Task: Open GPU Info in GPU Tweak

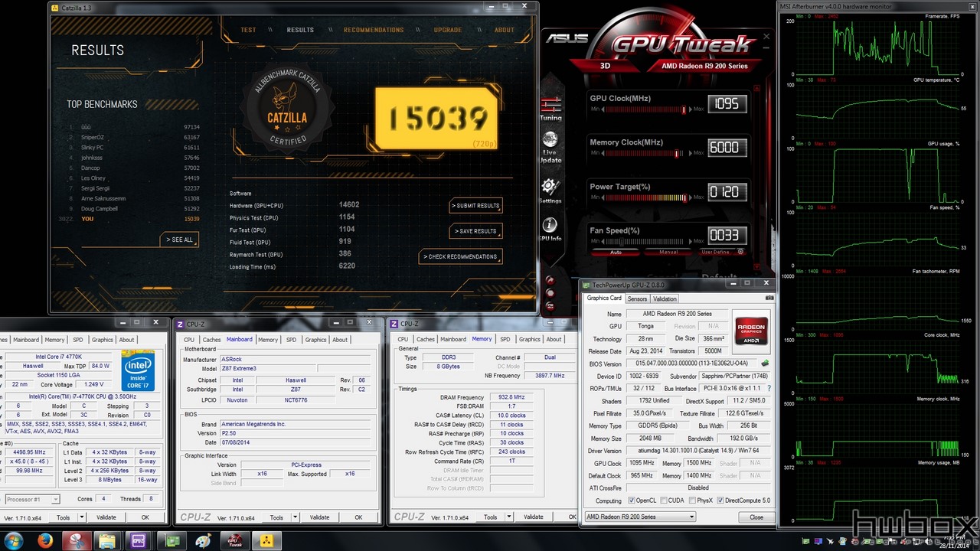Action: [x=550, y=230]
